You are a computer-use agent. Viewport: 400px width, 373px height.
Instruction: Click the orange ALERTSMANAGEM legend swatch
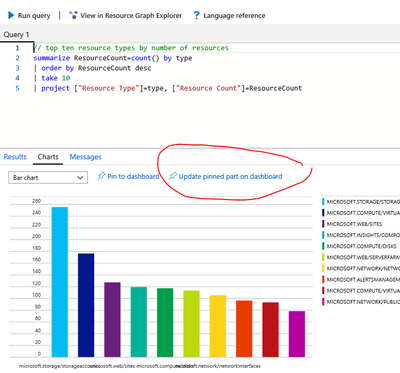323,279
